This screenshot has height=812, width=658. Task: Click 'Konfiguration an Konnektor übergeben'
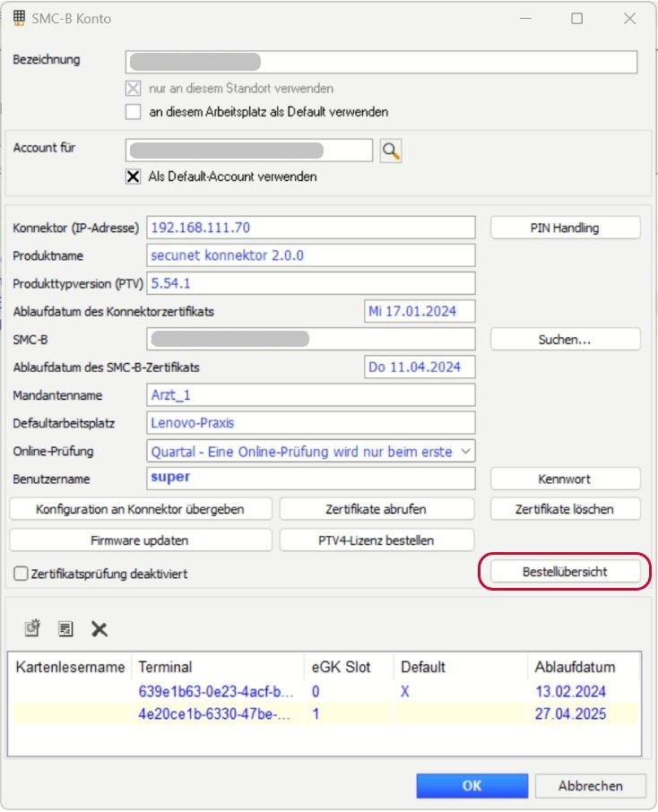click(x=141, y=509)
